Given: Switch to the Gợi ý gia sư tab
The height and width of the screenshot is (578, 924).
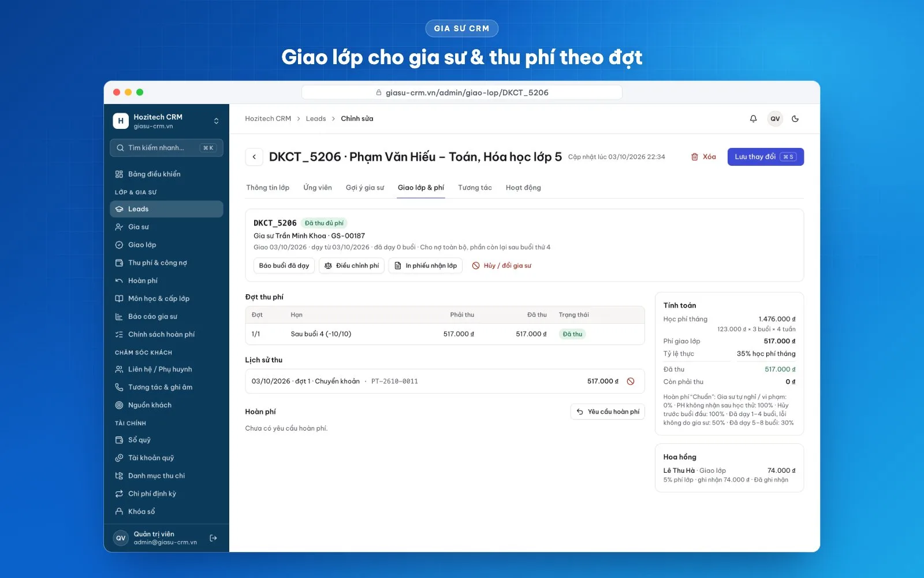Looking at the screenshot, I should click(365, 188).
